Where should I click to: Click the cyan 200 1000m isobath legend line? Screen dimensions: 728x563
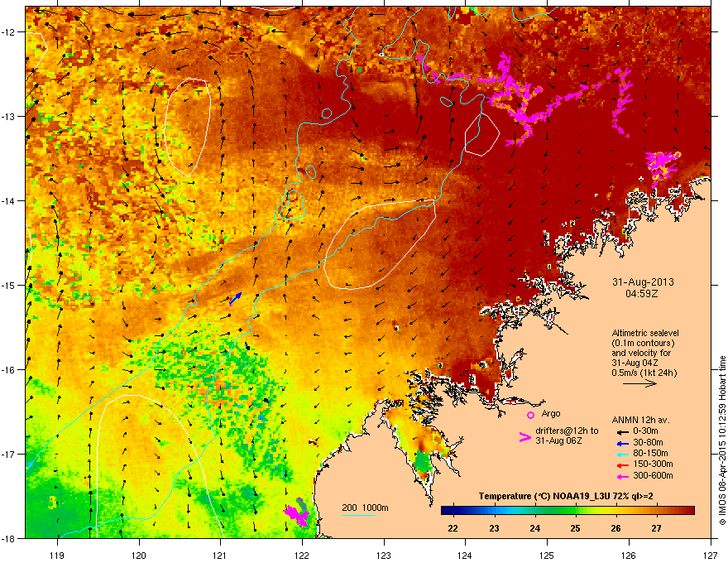(358, 515)
